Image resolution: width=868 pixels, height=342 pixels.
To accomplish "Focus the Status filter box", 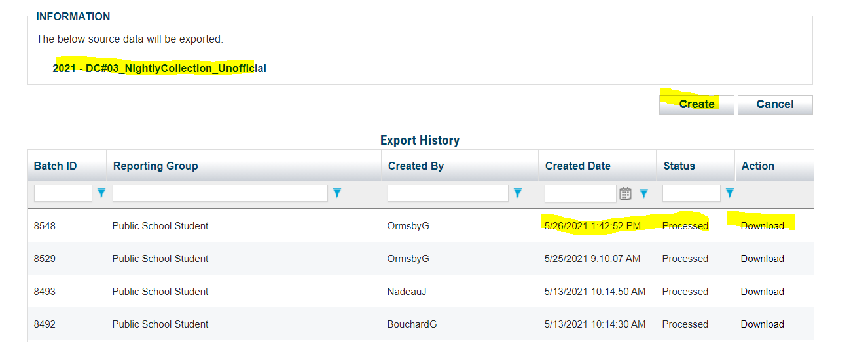I will tap(691, 193).
